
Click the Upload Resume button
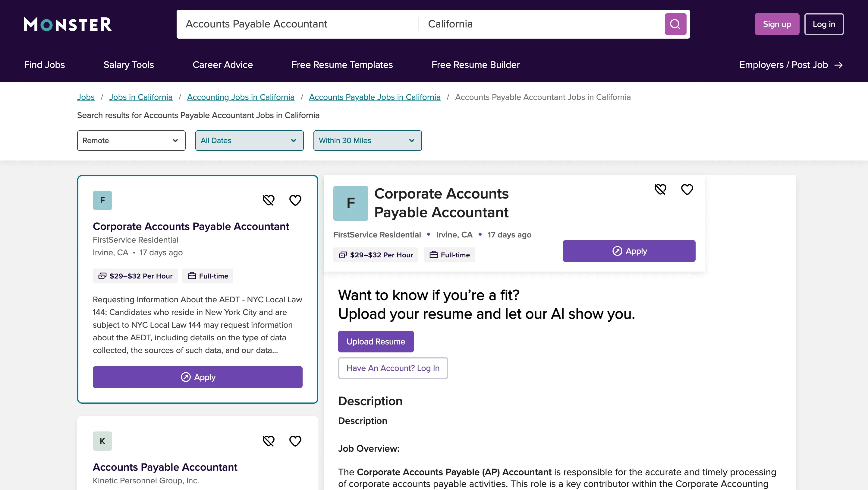coord(376,341)
